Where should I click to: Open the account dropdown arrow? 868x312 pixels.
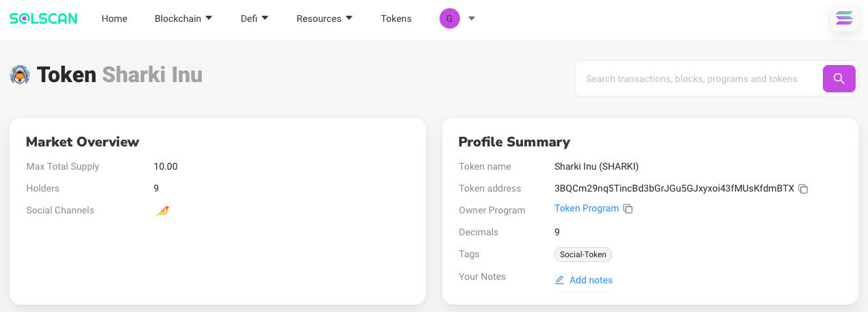click(x=472, y=18)
